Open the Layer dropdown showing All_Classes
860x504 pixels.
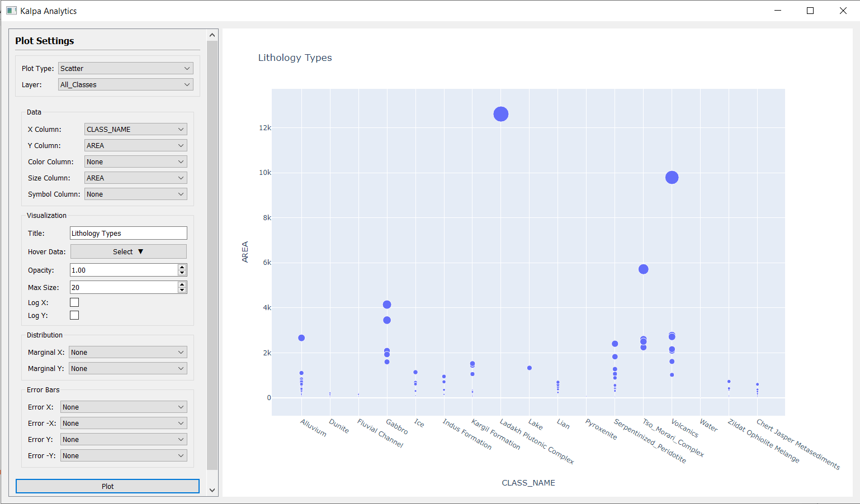pyautogui.click(x=125, y=84)
